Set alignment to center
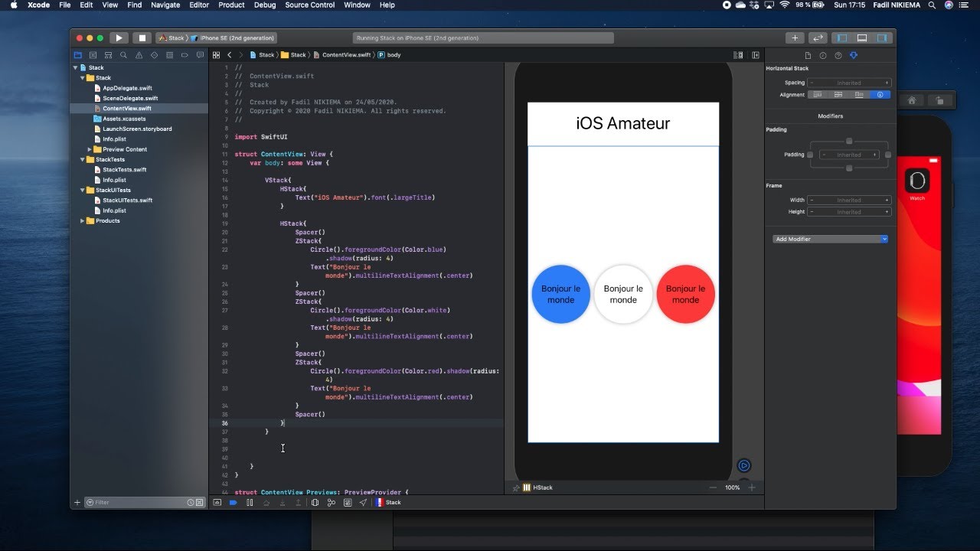Viewport: 980px width, 551px height. pyautogui.click(x=838, y=95)
